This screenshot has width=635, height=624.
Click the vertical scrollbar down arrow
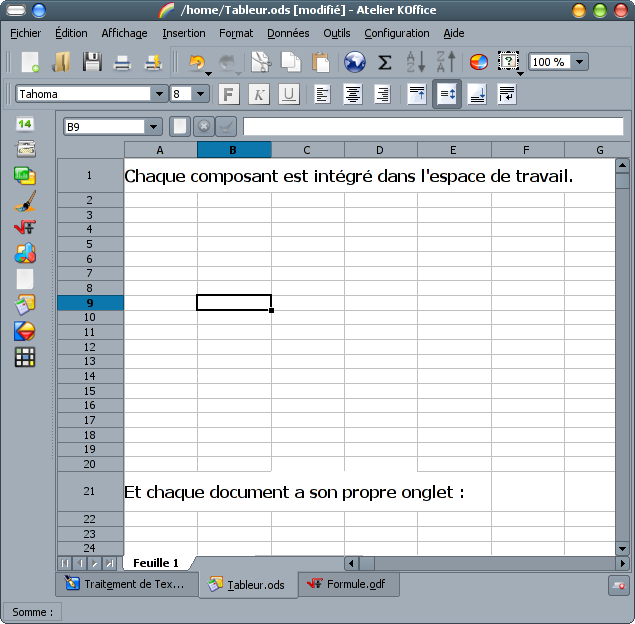tap(622, 549)
